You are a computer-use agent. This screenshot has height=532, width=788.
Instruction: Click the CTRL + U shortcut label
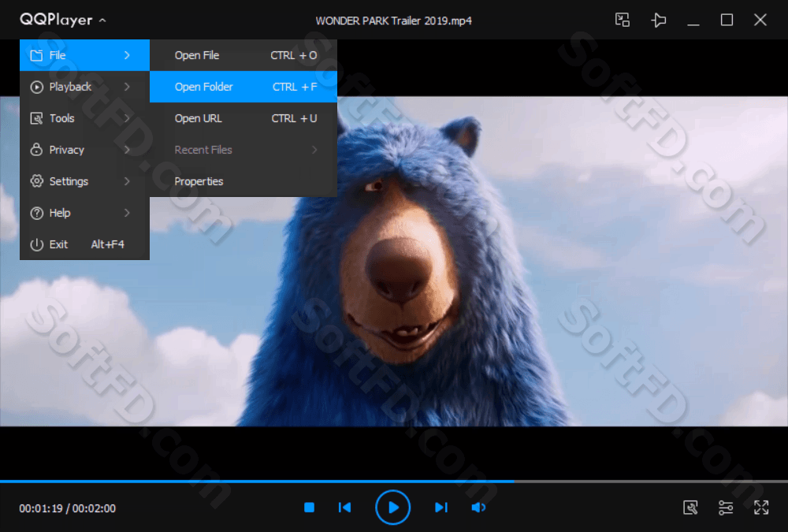294,119
